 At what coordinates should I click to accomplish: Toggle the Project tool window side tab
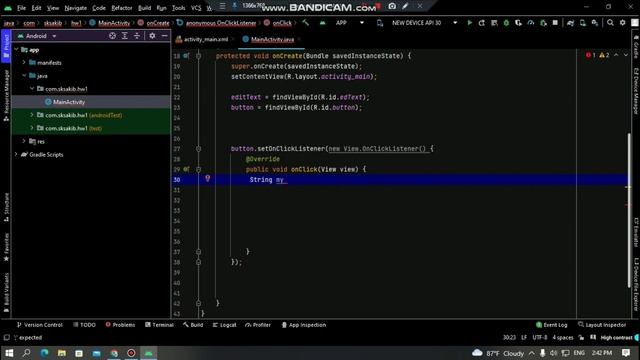point(6,47)
